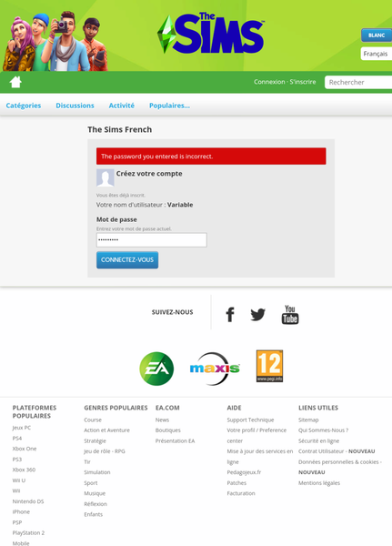The image size is (392, 546).
Task: Open the Action et Aventure link
Action: [106, 430]
